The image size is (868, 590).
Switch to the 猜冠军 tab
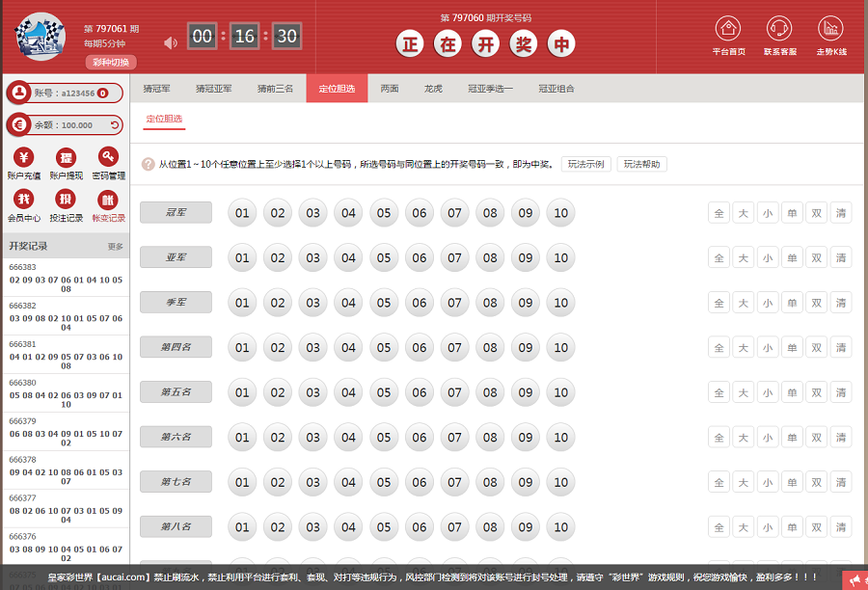point(156,89)
